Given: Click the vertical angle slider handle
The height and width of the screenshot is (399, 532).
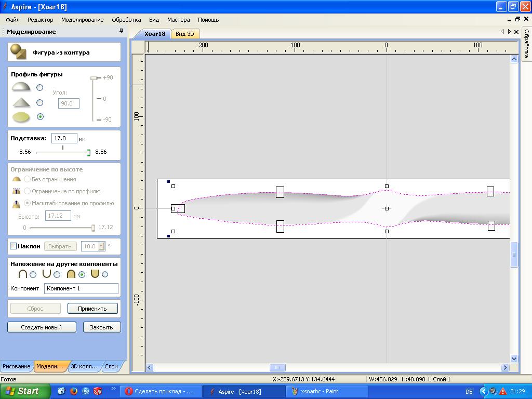Looking at the screenshot, I should tap(94, 78).
